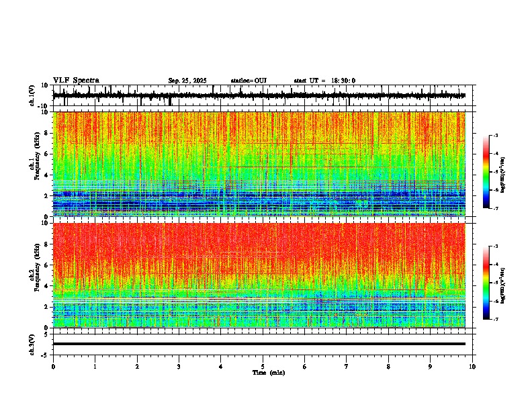Click the "ch.1(V)" axis label
532x411 pixels.
click(x=32, y=95)
